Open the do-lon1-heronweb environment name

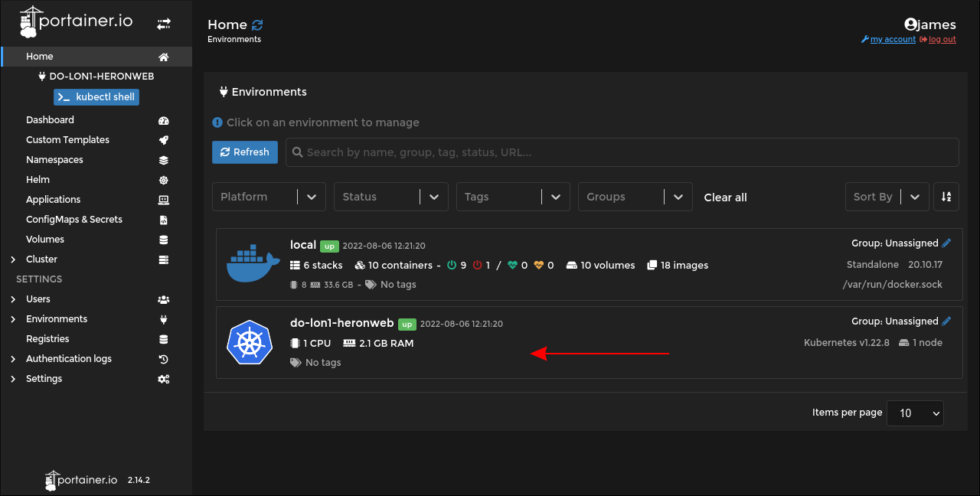[341, 323]
